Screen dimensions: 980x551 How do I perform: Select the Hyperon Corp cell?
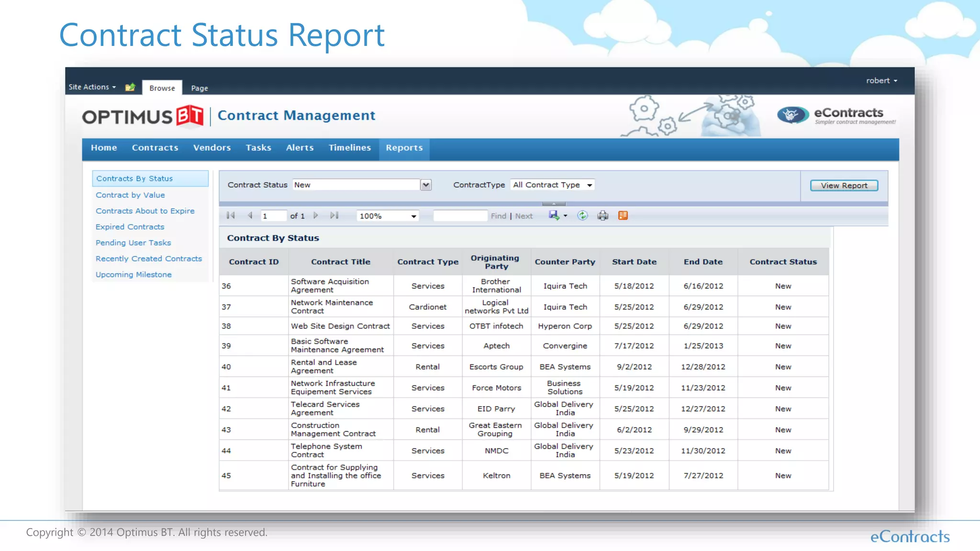pos(565,326)
